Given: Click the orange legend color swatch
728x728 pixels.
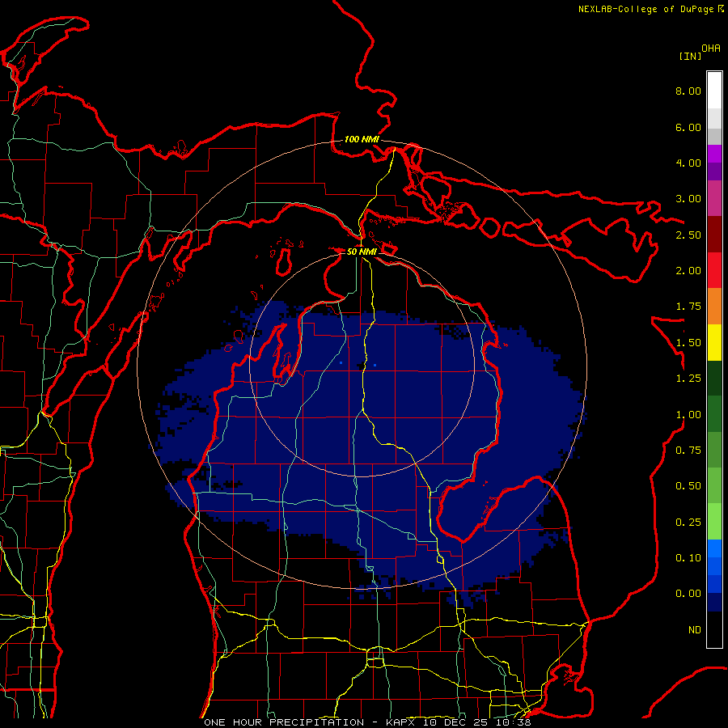Looking at the screenshot, I should coord(714,307).
